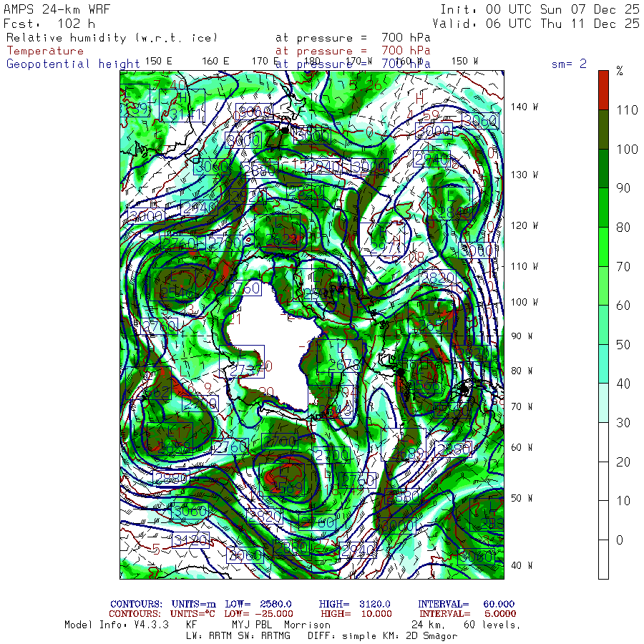Click the '90' color bar label
The image size is (644, 644).
pos(623,188)
